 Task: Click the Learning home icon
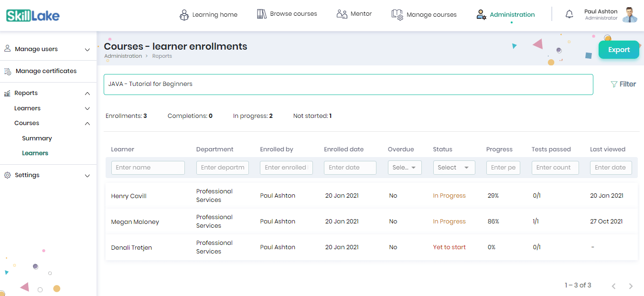(x=184, y=15)
